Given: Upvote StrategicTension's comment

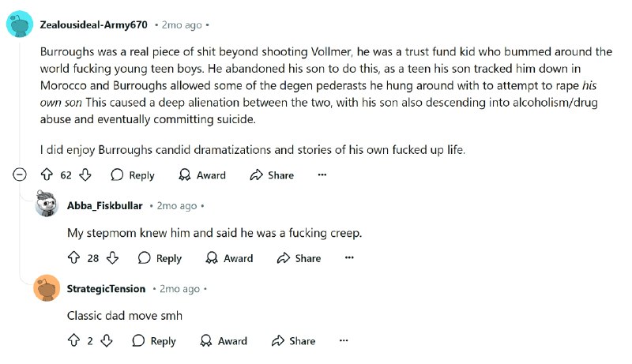Looking at the screenshot, I should point(74,341).
